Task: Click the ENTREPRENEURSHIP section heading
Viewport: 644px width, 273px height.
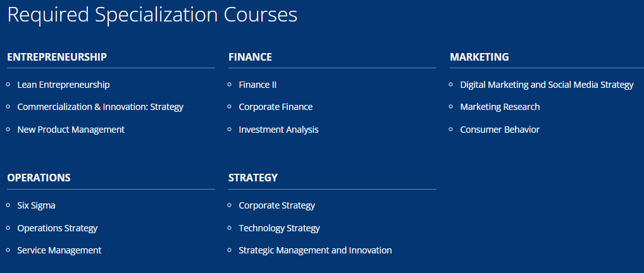Action: click(57, 57)
